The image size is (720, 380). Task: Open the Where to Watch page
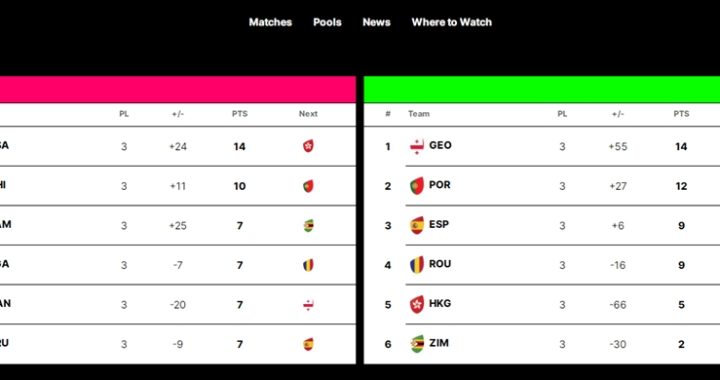[451, 22]
